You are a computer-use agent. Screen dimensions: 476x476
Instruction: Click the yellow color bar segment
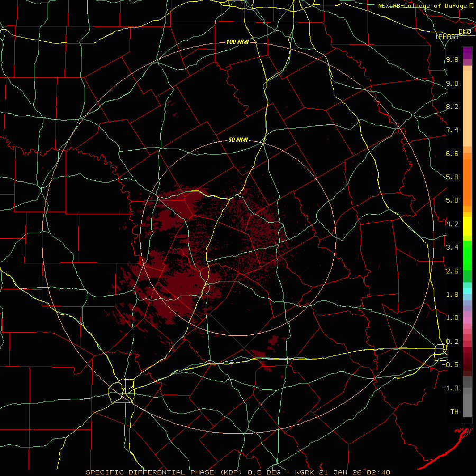pos(467,226)
